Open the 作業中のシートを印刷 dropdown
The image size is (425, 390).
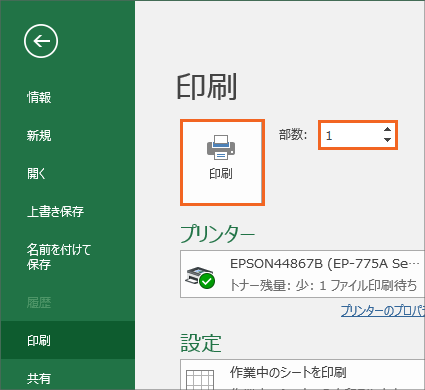302,375
